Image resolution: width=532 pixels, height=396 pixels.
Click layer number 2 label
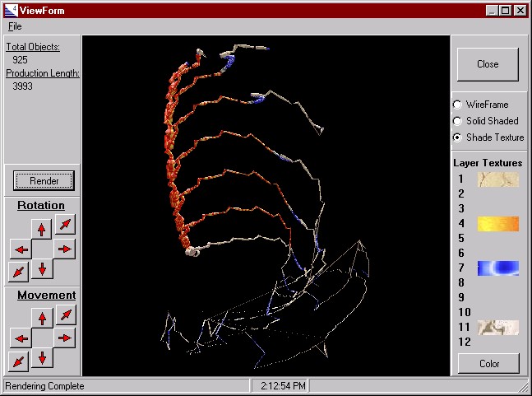coord(461,193)
